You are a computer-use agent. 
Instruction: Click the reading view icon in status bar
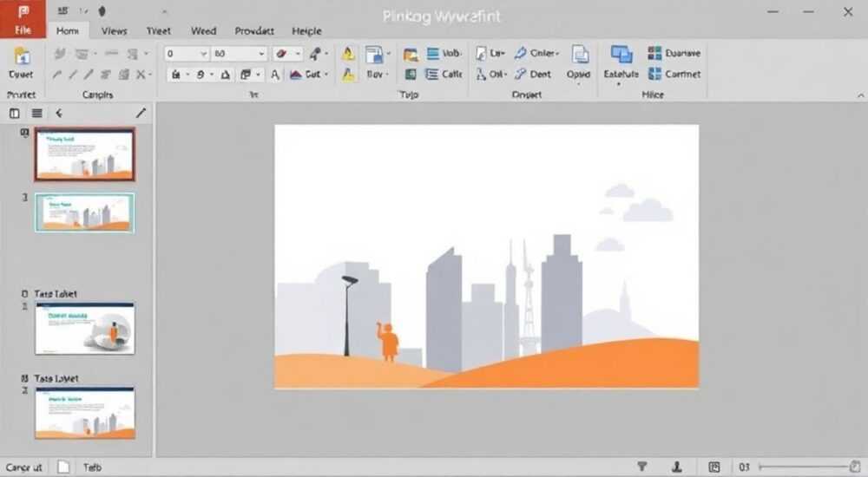click(x=714, y=467)
